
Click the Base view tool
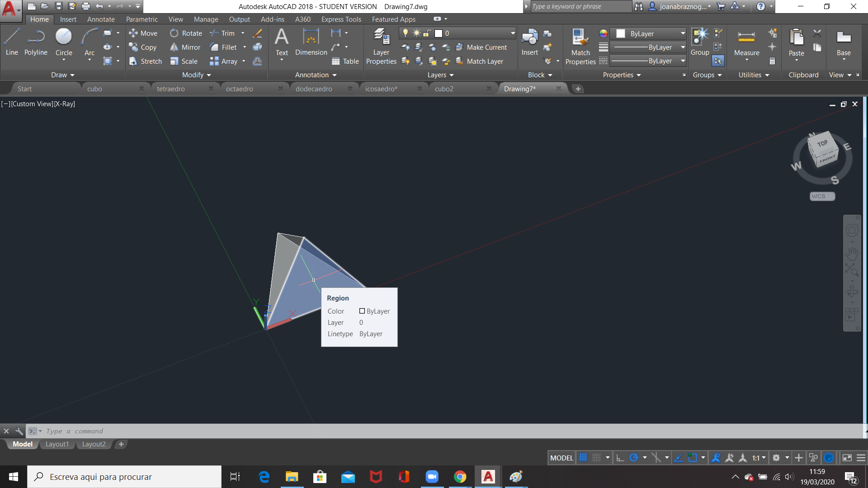click(844, 42)
